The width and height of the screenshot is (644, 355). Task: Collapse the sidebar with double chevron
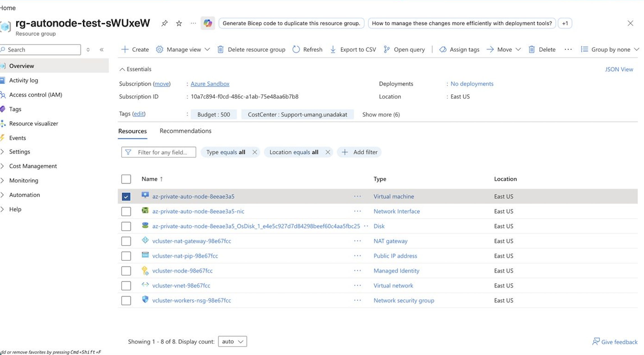102,50
